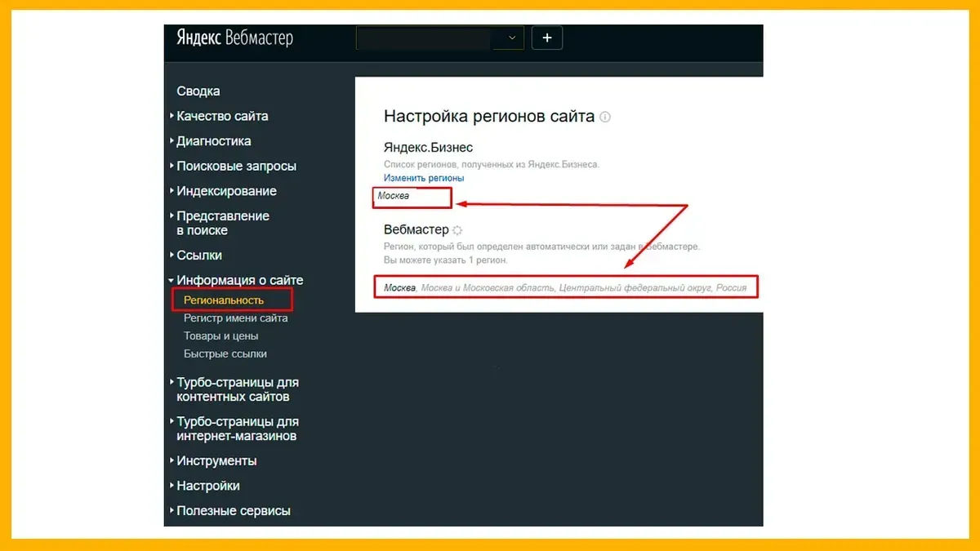
Task: Expand the Поисковые запросы arrow
Action: pos(171,167)
